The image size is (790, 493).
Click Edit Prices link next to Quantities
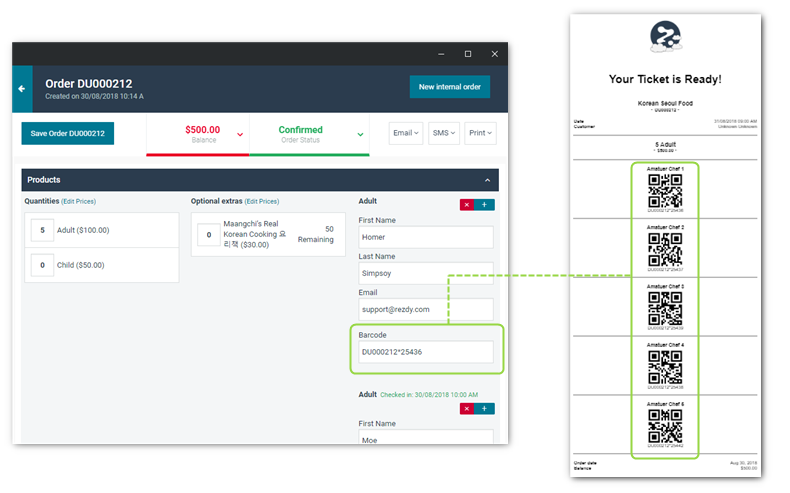coord(79,201)
